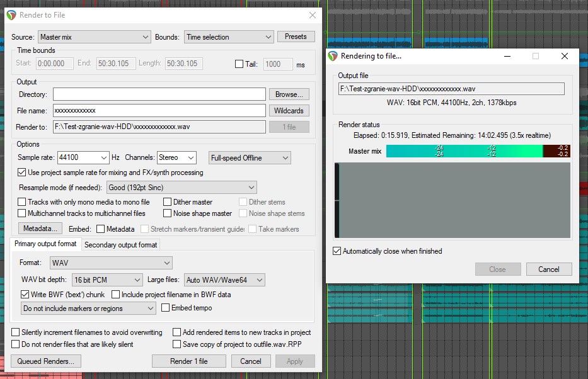
Task: Click the REAPER logo in Rendering to file dialog
Action: tap(333, 56)
